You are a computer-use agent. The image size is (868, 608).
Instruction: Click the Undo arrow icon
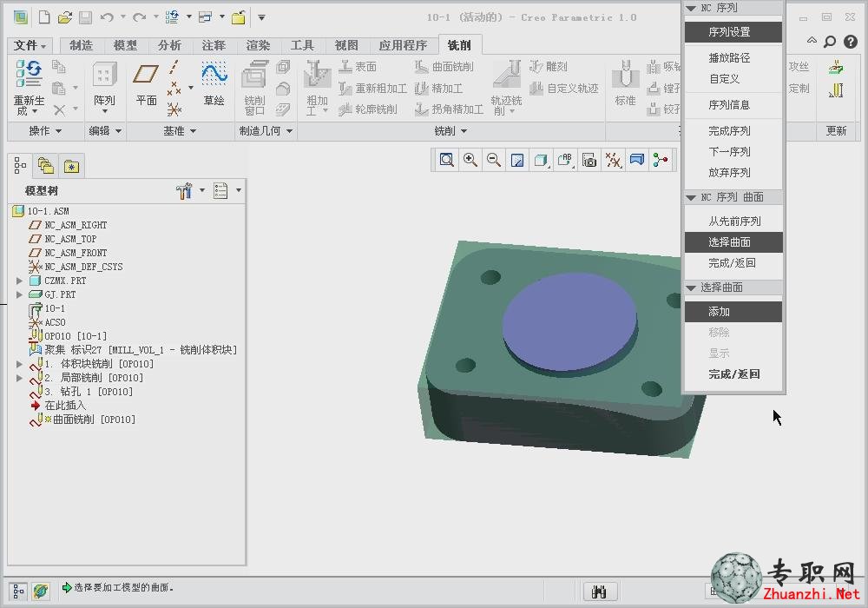point(107,17)
